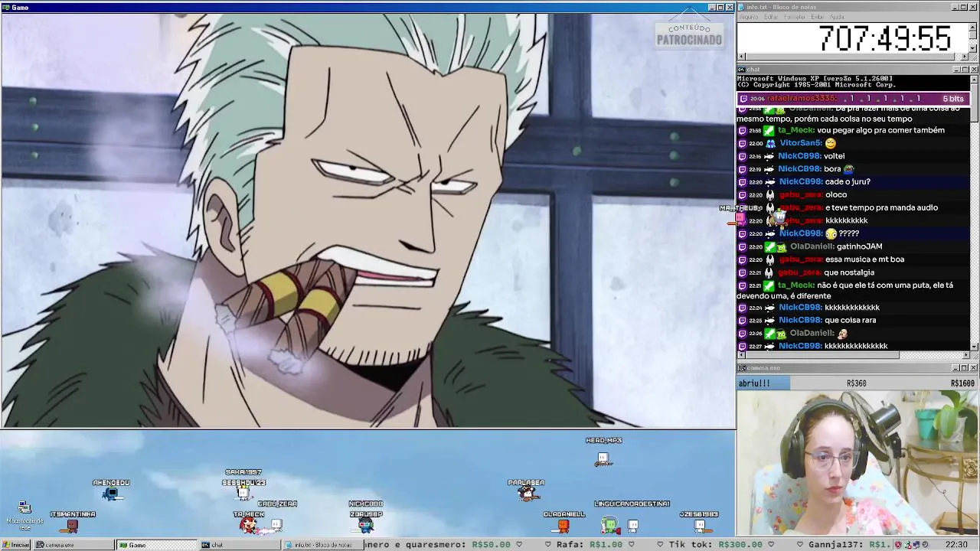
Task: Click the 'Tik tok: R$300.00' ticker entry
Action: click(x=716, y=545)
